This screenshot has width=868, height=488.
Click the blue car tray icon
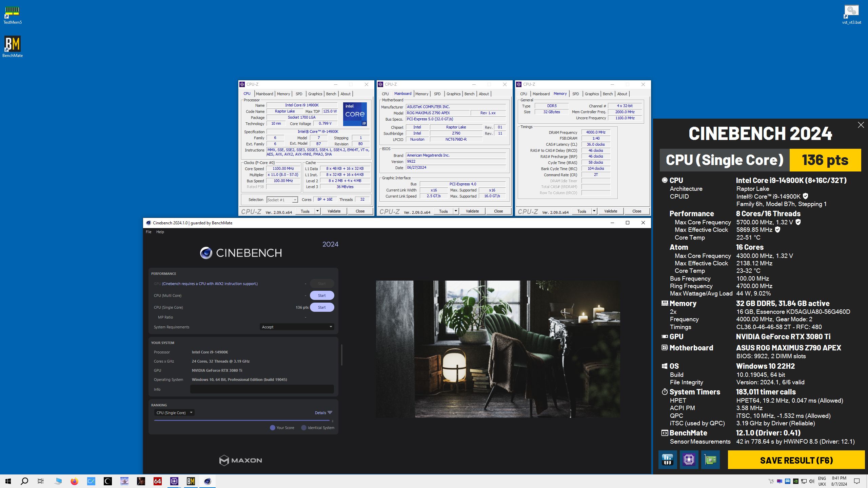pyautogui.click(x=787, y=481)
